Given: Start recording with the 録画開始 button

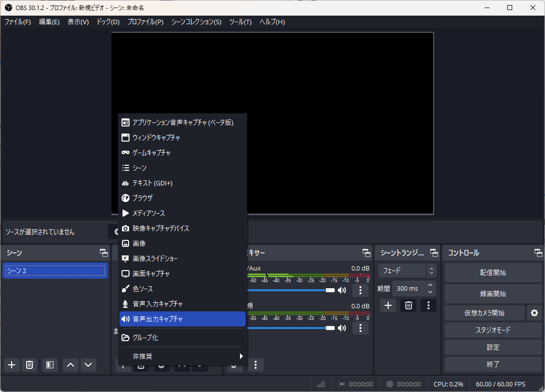Looking at the screenshot, I should tap(493, 294).
